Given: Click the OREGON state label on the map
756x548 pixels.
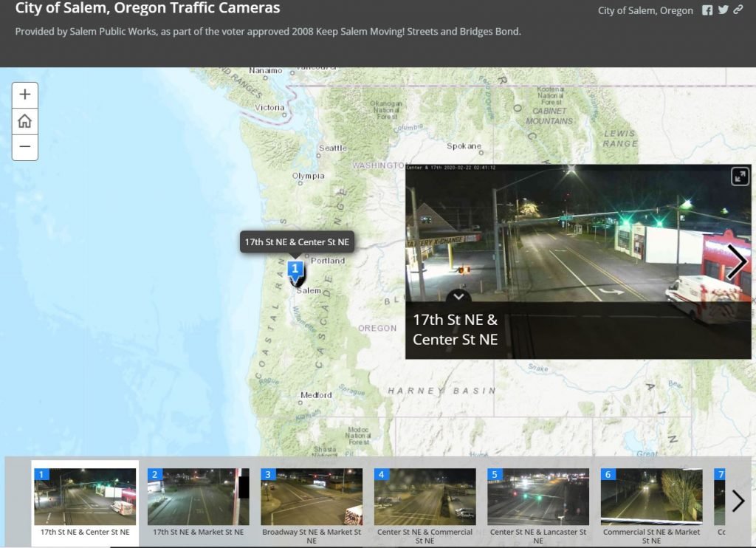Looking at the screenshot, I should pyautogui.click(x=377, y=328).
